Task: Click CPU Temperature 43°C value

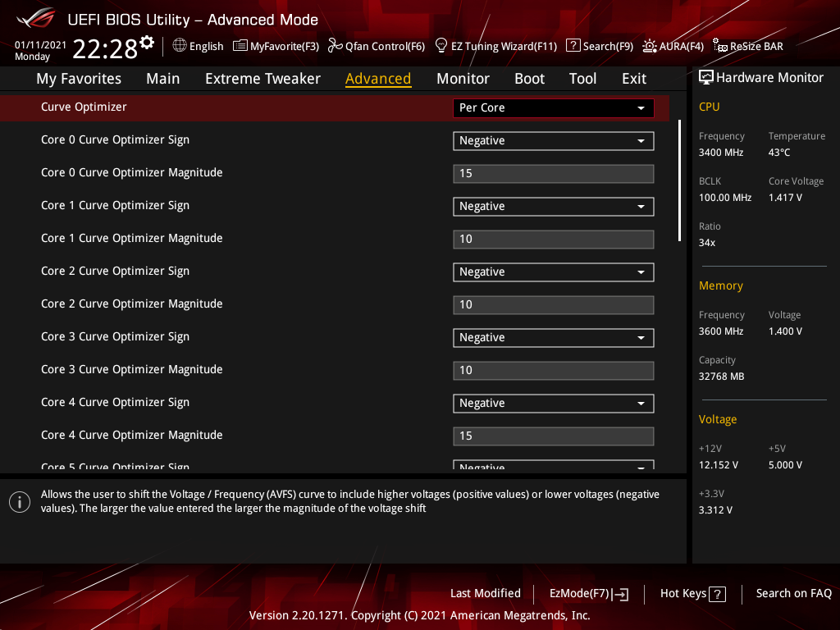Action: coord(779,153)
